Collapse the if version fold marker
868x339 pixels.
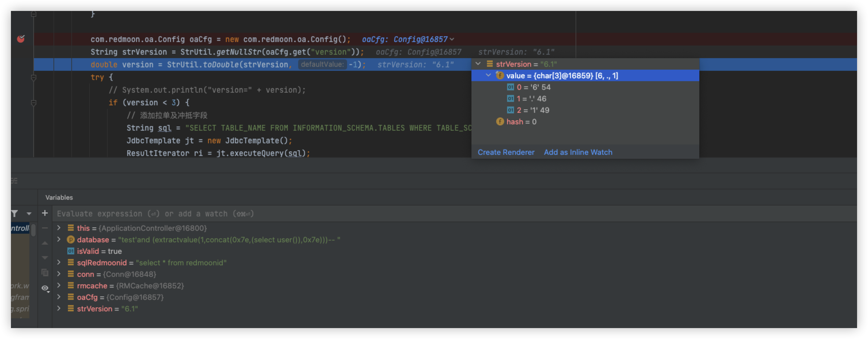pos(34,103)
